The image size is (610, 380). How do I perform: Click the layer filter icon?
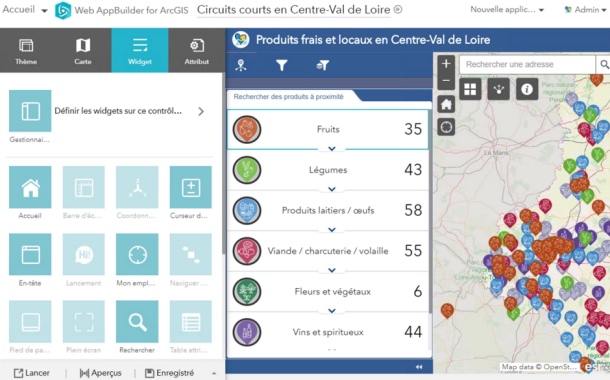(x=323, y=65)
